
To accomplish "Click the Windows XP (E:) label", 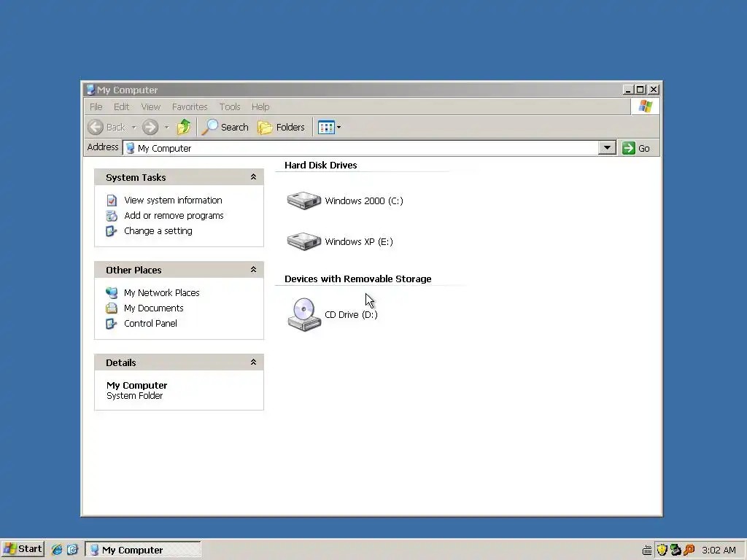I will (x=359, y=242).
